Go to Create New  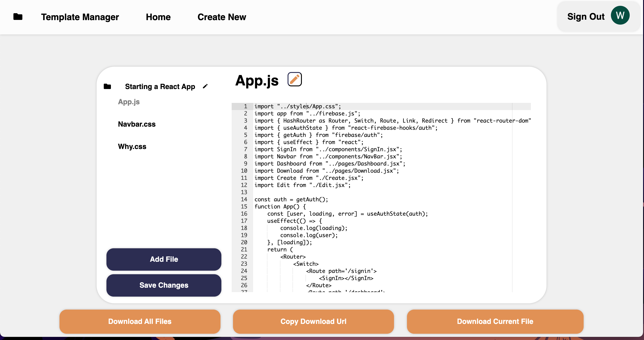(x=222, y=17)
